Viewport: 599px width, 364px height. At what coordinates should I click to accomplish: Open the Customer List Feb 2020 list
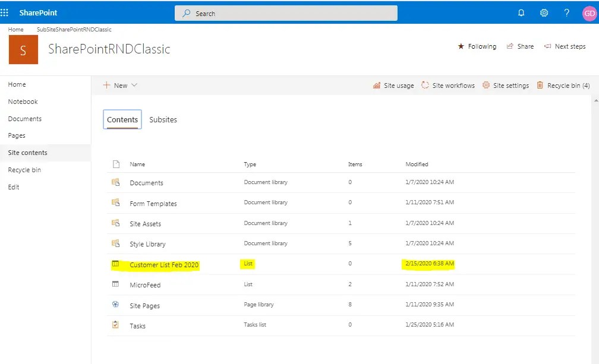coord(163,264)
